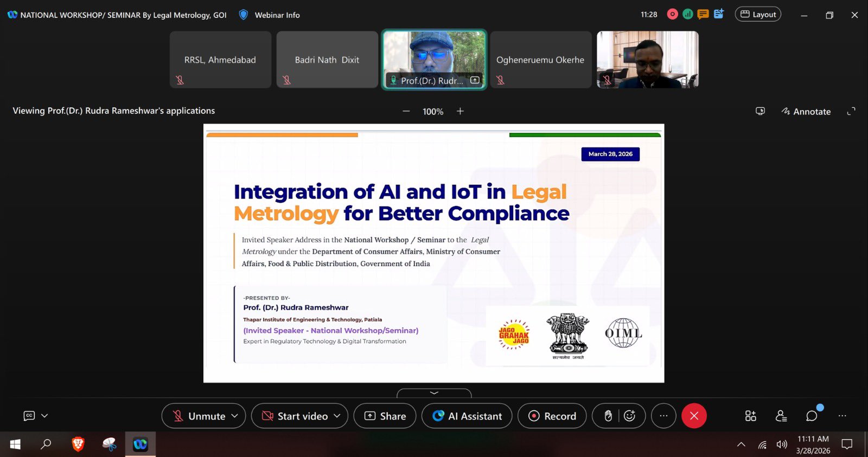Open the Brave browser from the taskbar
The width and height of the screenshot is (868, 457).
pyautogui.click(x=78, y=445)
